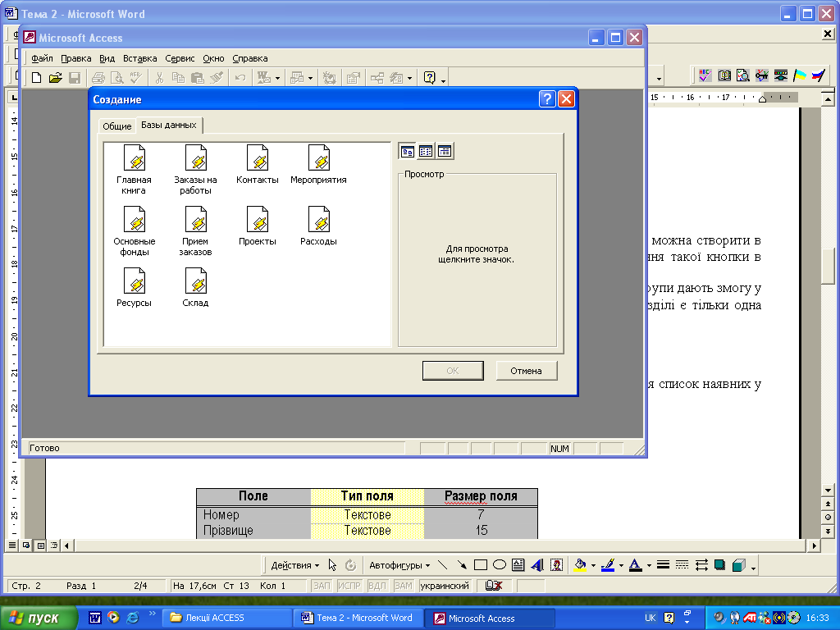Select the Проекты database template
Image resolution: width=840 pixels, height=630 pixels.
point(257,226)
